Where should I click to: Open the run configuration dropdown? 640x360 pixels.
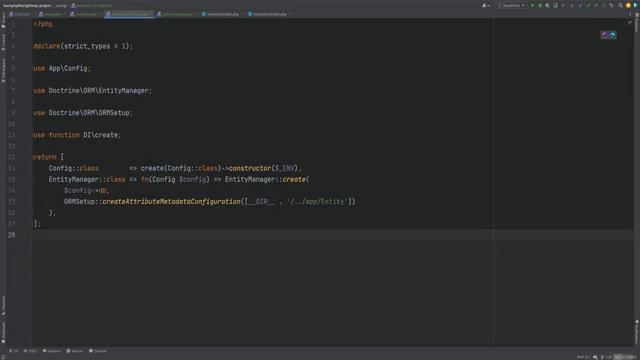click(x=511, y=5)
